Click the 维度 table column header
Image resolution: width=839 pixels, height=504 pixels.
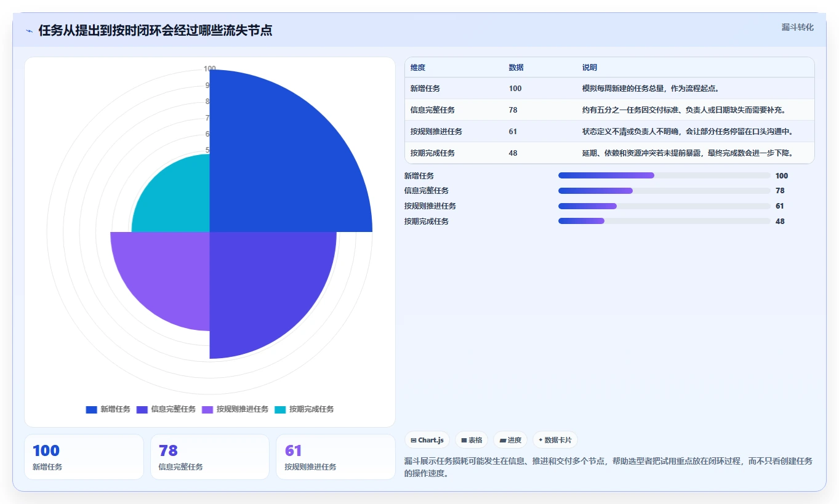pos(418,68)
